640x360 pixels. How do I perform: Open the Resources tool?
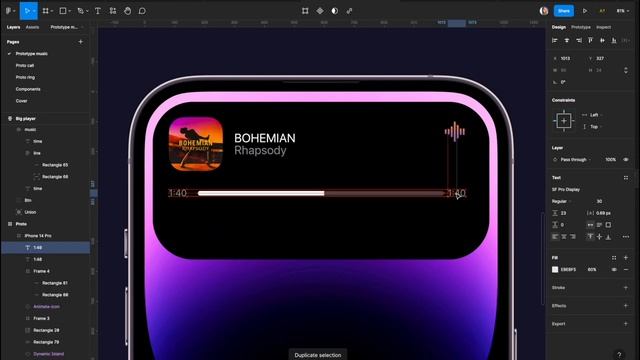pyautogui.click(x=113, y=11)
